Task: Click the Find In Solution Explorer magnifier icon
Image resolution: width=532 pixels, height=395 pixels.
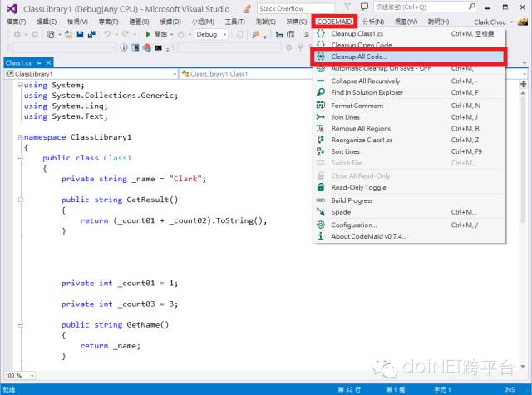Action: 321,92
